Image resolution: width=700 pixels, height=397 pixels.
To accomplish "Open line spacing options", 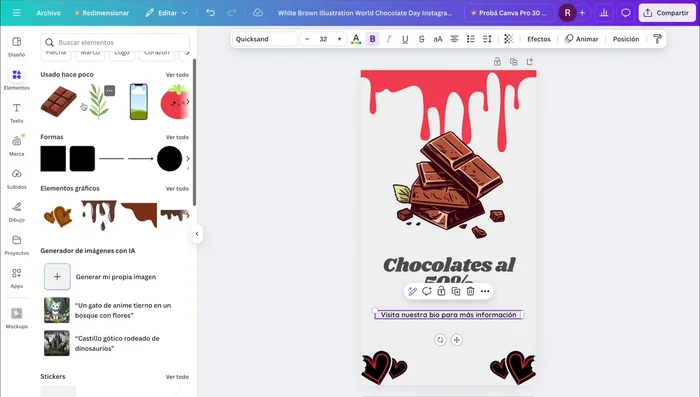I will 487,39.
